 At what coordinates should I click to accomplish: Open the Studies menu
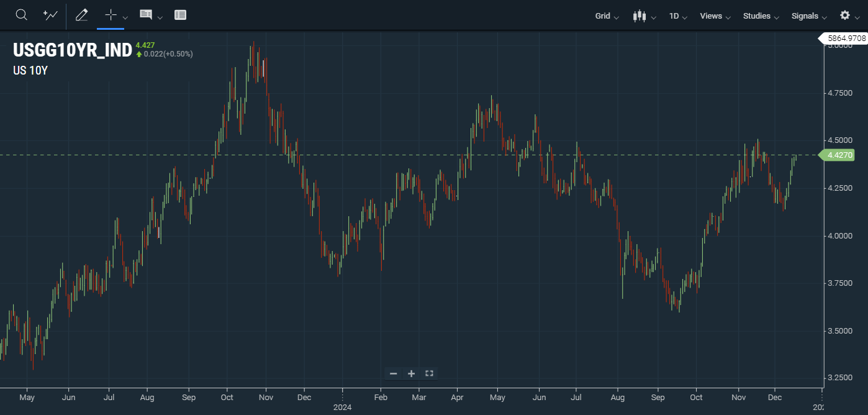coord(761,16)
